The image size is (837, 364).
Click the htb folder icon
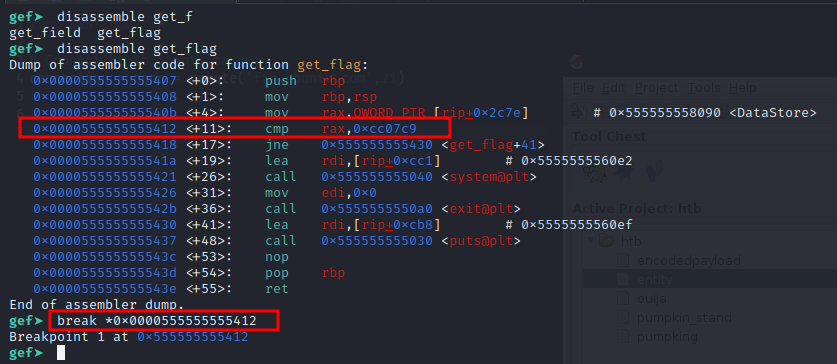click(x=607, y=241)
